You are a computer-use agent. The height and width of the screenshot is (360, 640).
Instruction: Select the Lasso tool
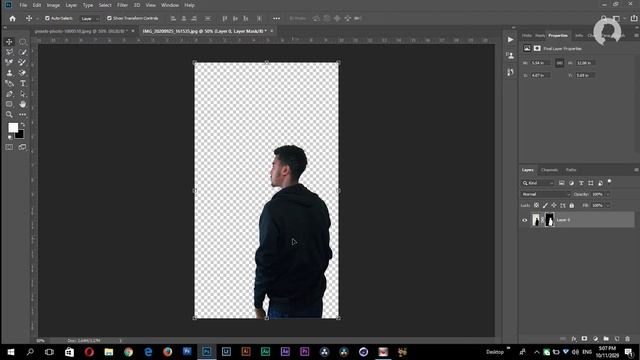pyautogui.click(x=9, y=52)
